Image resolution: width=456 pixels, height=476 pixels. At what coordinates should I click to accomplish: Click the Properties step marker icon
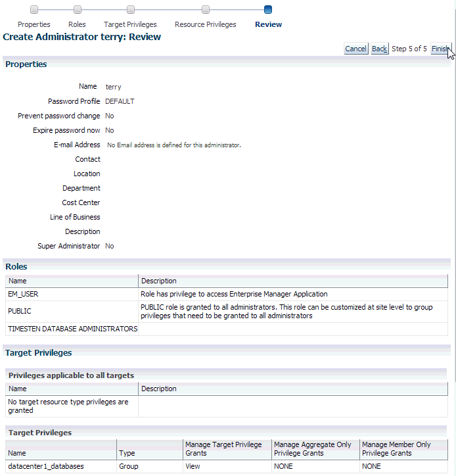34,10
